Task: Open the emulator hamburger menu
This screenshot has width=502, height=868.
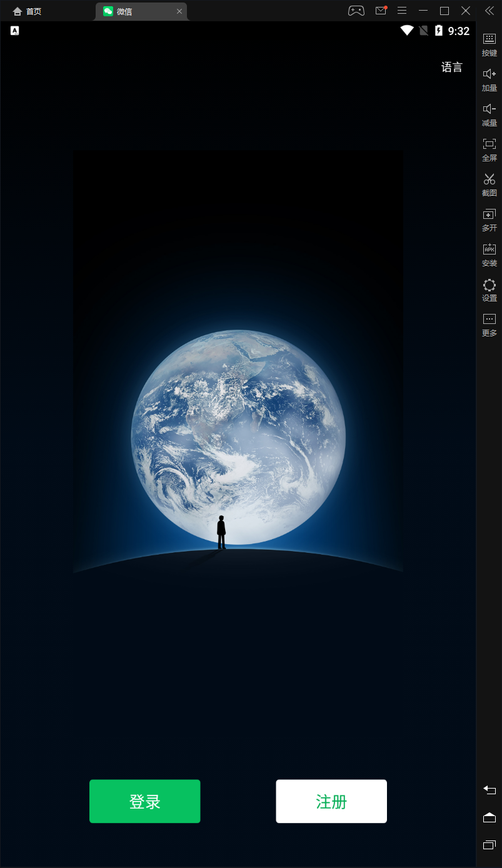Action: 402,11
